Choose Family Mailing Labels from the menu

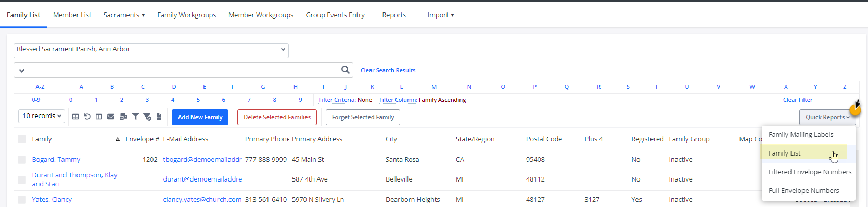coord(801,134)
